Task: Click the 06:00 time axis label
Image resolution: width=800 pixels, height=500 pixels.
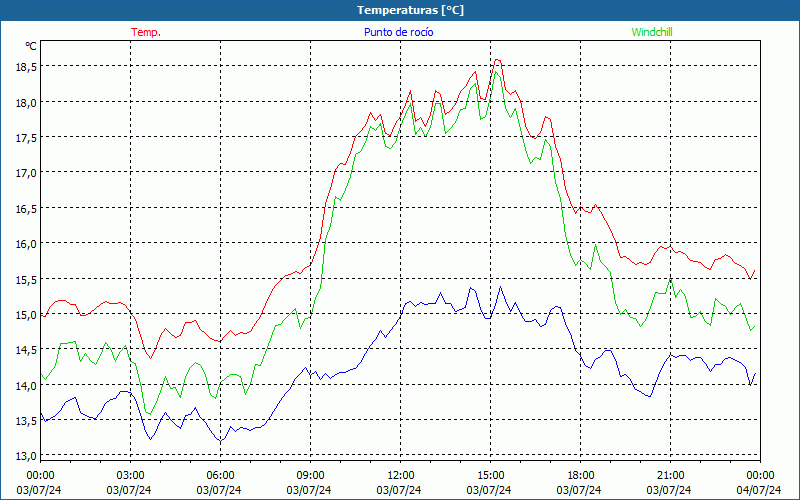Action: click(x=220, y=475)
